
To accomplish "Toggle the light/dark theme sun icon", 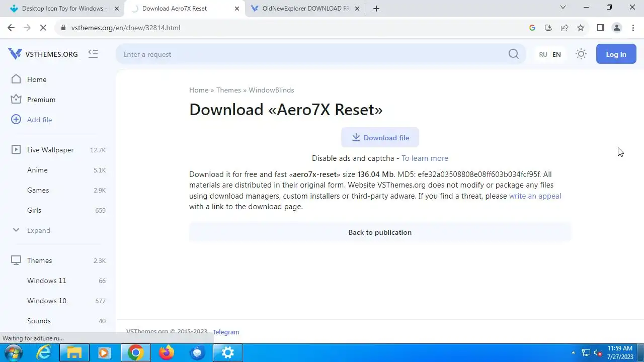I will 581,54.
